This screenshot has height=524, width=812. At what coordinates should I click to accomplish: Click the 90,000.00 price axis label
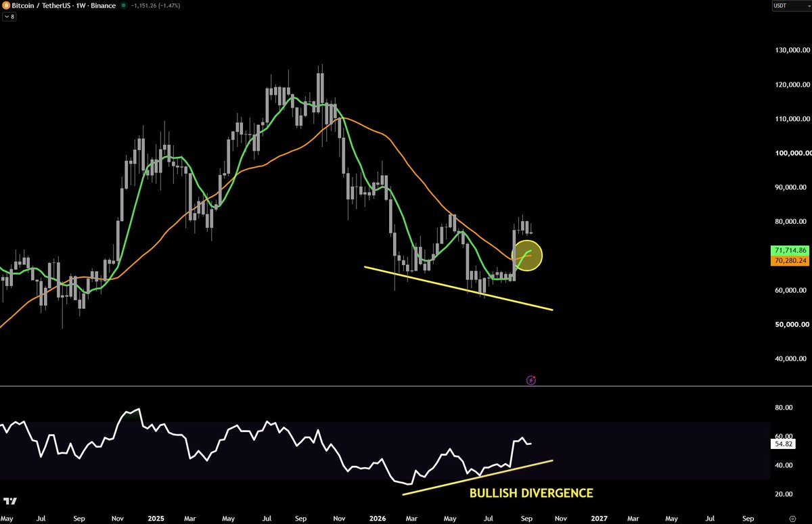coord(790,187)
